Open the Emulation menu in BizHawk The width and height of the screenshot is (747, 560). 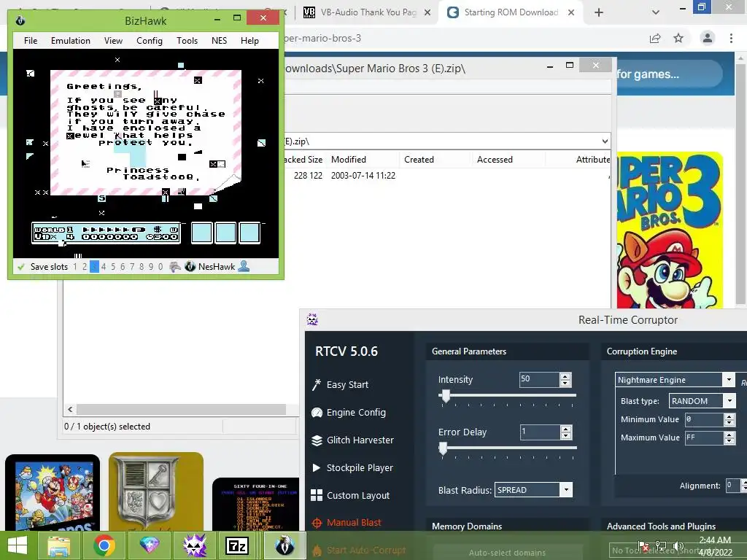pos(71,41)
